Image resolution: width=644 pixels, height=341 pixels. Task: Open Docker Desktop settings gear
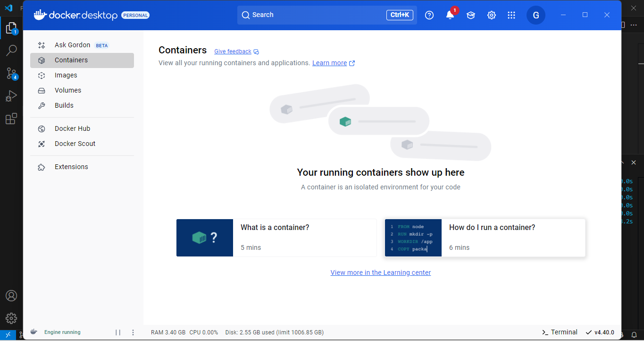pos(492,15)
